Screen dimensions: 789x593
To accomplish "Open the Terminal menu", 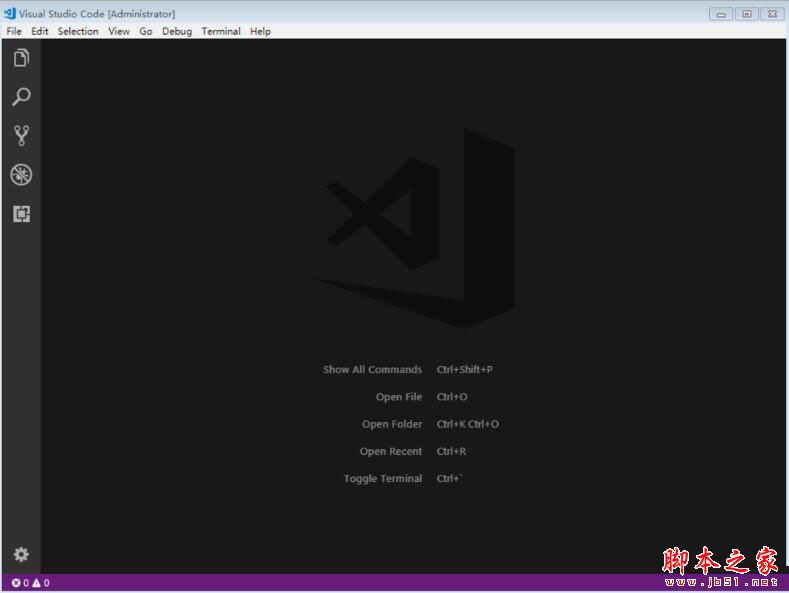I will [x=221, y=31].
